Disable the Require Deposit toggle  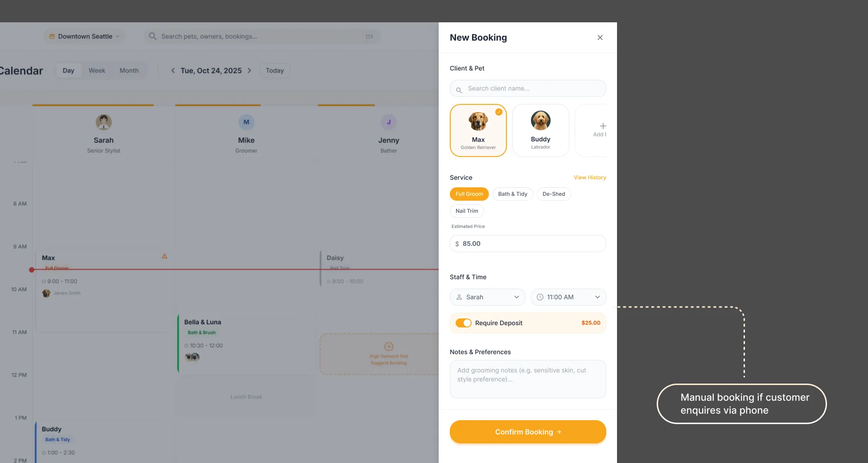click(464, 322)
